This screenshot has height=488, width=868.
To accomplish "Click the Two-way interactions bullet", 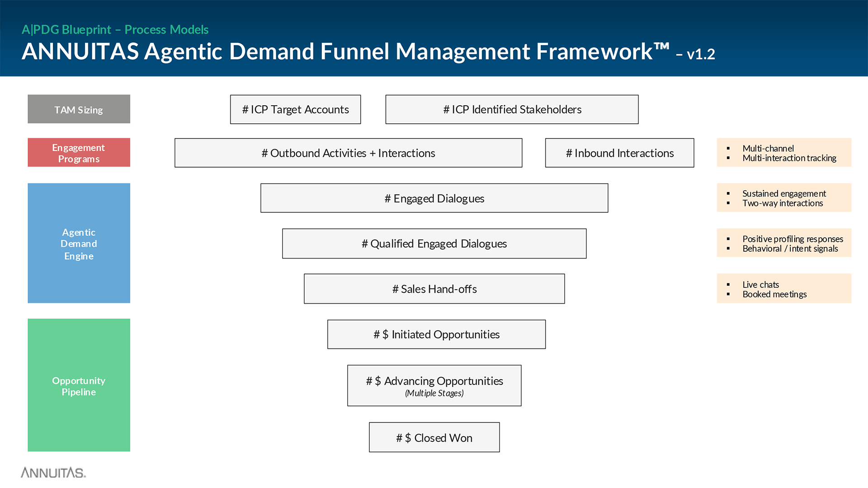I will point(783,203).
